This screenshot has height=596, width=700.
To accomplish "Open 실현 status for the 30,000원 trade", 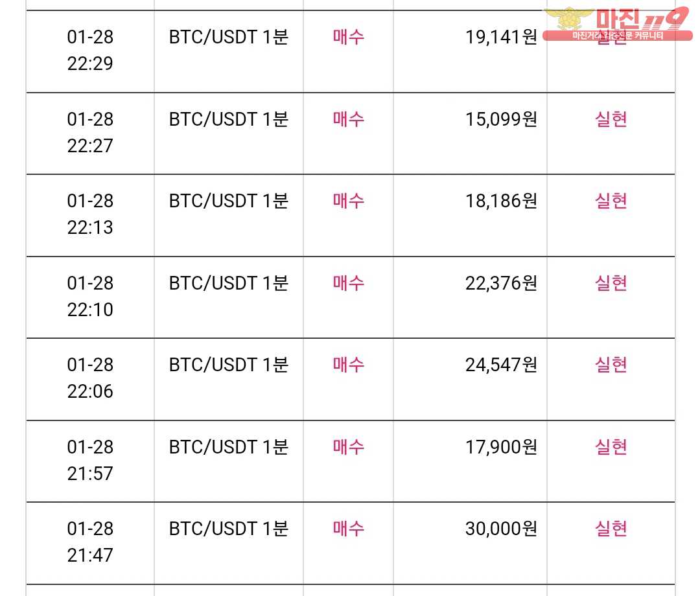I will [611, 529].
